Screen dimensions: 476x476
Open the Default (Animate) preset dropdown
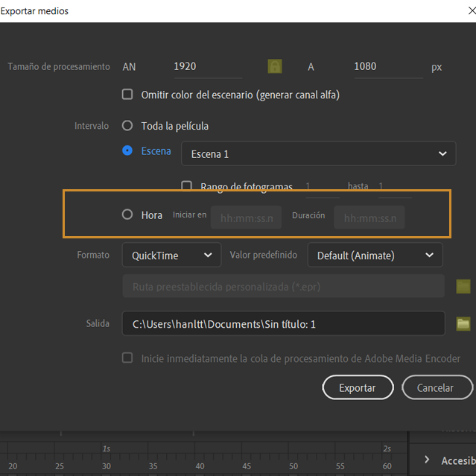[375, 255]
